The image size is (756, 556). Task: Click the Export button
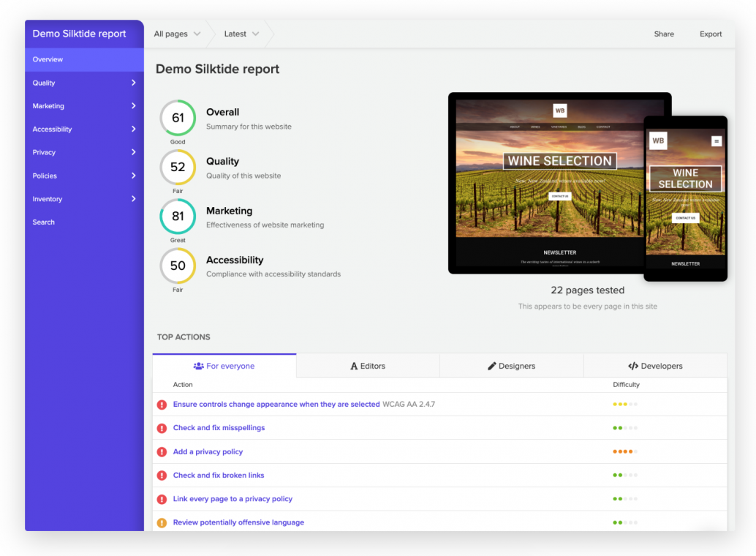coord(711,34)
